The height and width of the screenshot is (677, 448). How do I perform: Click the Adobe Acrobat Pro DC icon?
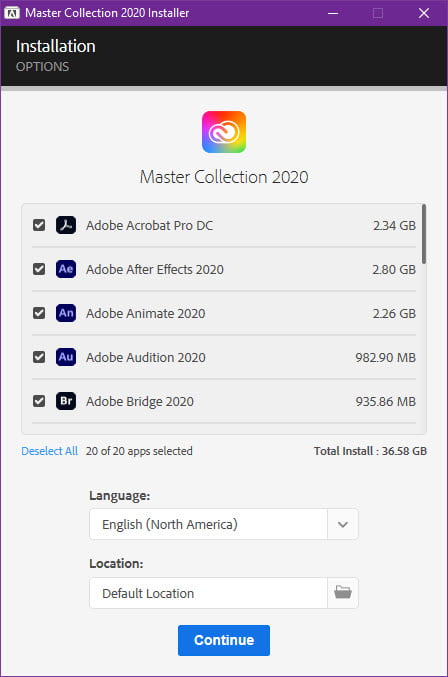[x=66, y=225]
